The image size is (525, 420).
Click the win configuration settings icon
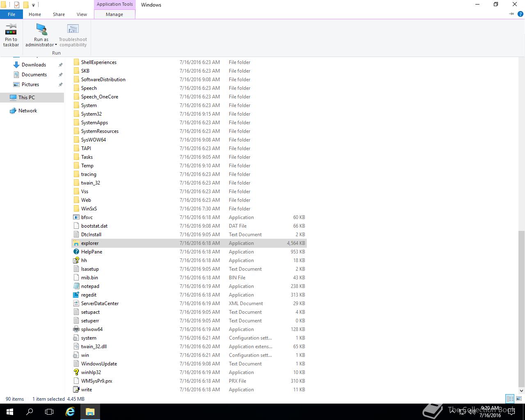pyautogui.click(x=76, y=355)
